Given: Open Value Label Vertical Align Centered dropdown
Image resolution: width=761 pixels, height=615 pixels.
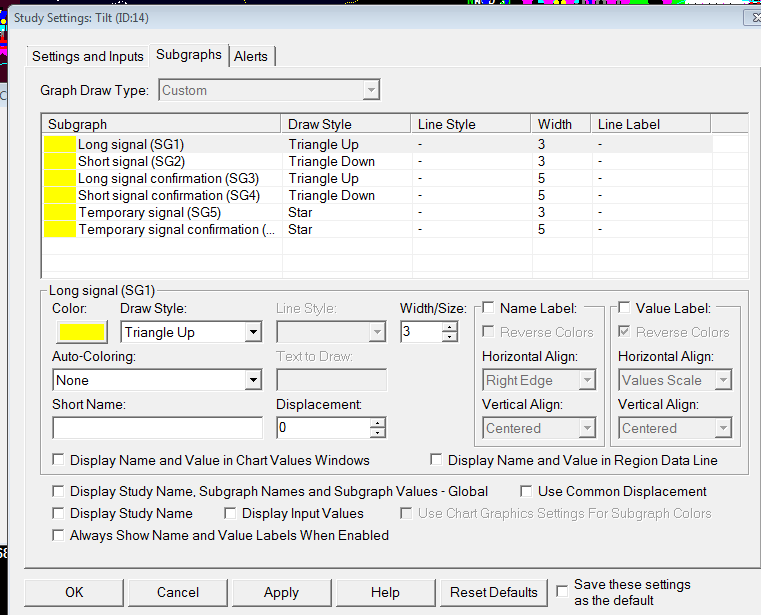Looking at the screenshot, I should coord(675,428).
